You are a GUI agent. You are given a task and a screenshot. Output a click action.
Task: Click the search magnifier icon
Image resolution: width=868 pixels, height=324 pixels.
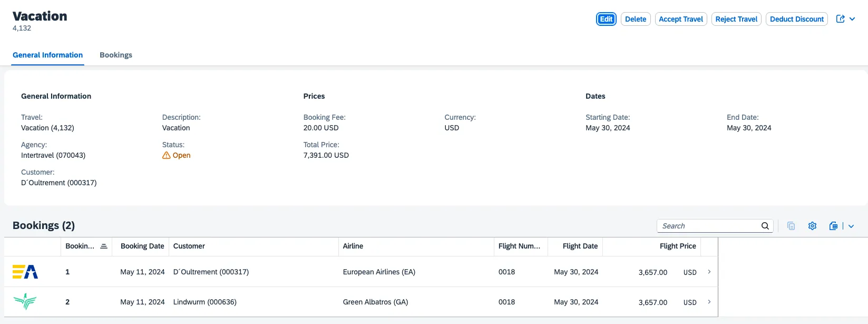click(x=765, y=226)
